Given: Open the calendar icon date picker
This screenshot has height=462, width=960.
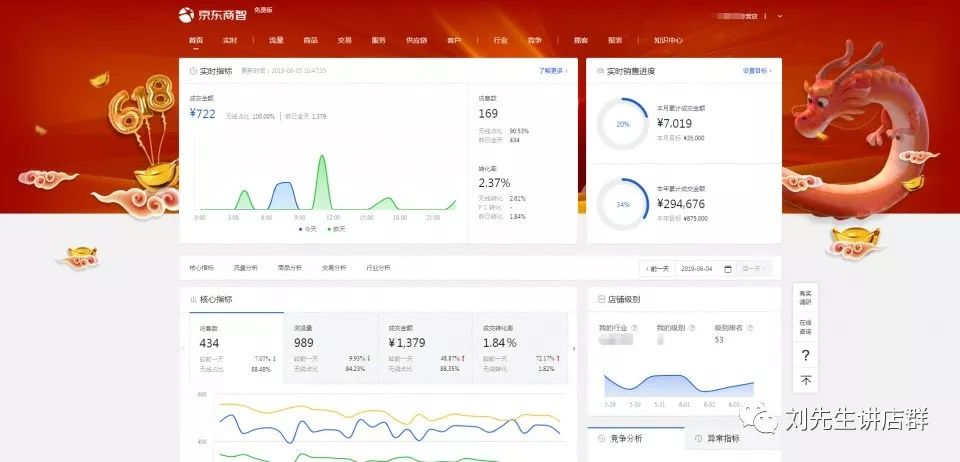Looking at the screenshot, I should [x=728, y=269].
